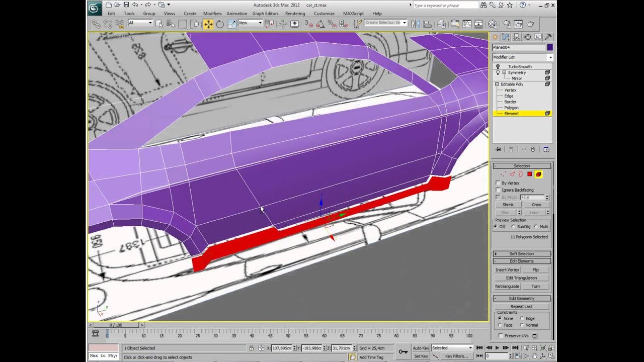Open the Modifiers menu
Viewport: 644px width, 362px height.
(x=212, y=14)
